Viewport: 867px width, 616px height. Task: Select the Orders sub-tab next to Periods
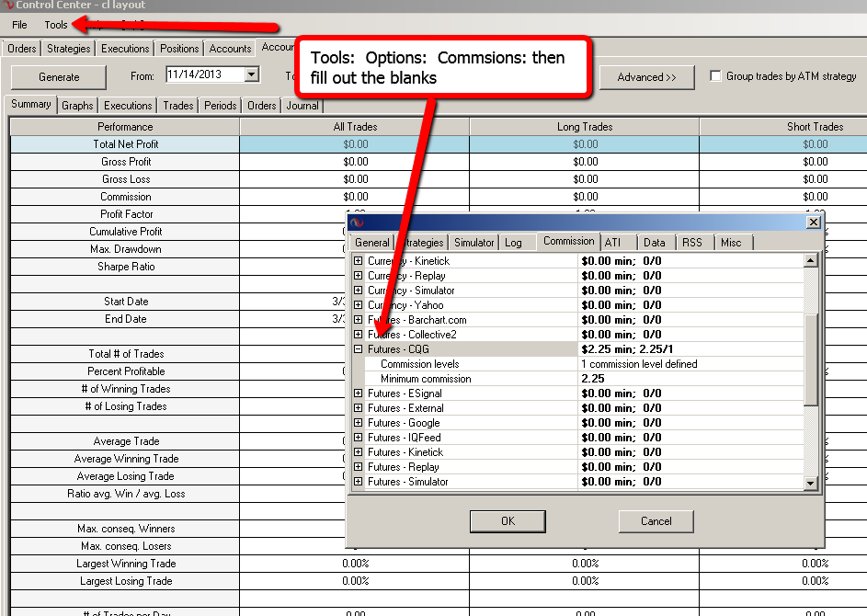(x=261, y=106)
